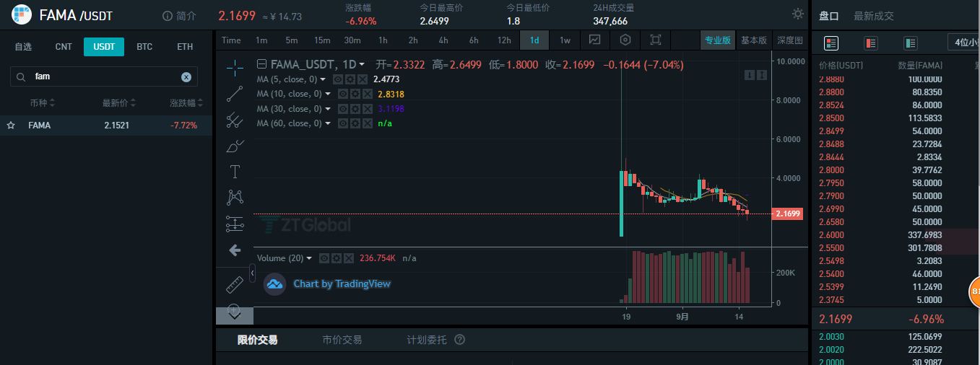Image resolution: width=980 pixels, height=365 pixels.
Task: Open chart indicators from the top toolbar
Action: (594, 40)
